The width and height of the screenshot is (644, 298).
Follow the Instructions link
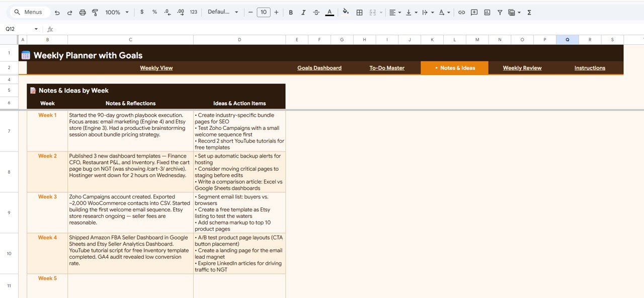coord(590,68)
